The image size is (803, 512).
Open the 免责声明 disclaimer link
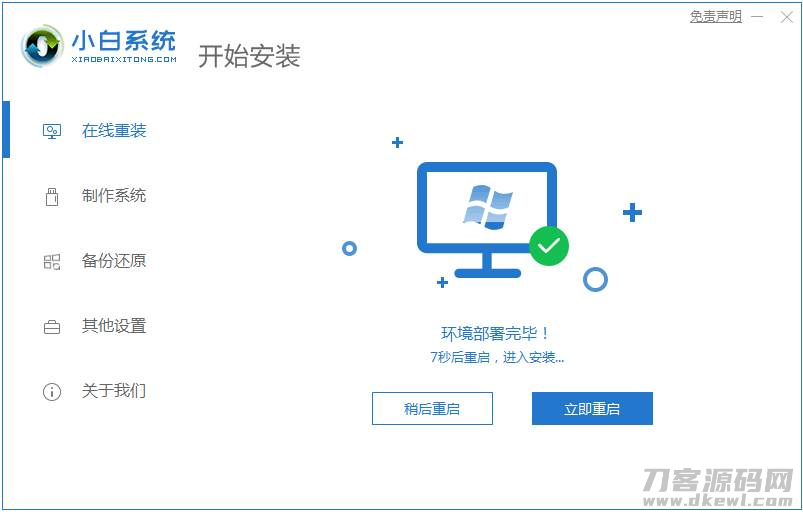[x=715, y=17]
